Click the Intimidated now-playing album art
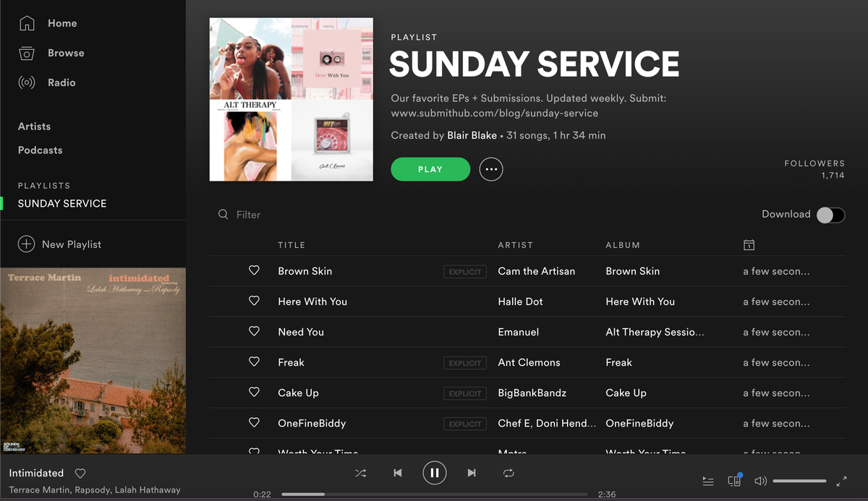868x501 pixels. tap(93, 361)
